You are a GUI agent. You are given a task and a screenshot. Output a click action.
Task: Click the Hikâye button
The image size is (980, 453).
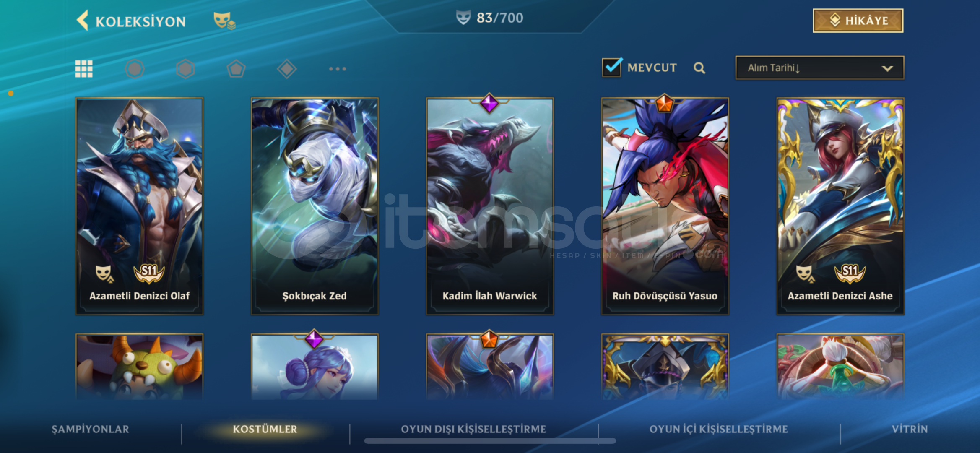858,21
